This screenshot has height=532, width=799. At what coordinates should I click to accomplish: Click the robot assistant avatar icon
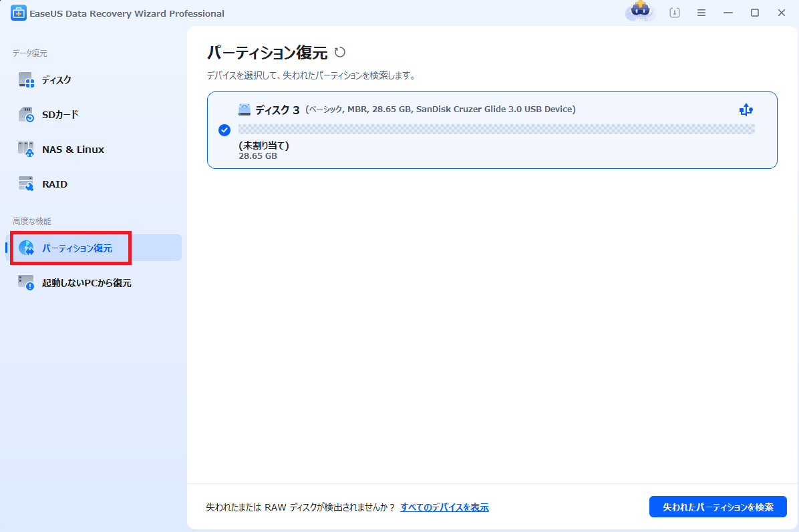coord(640,11)
